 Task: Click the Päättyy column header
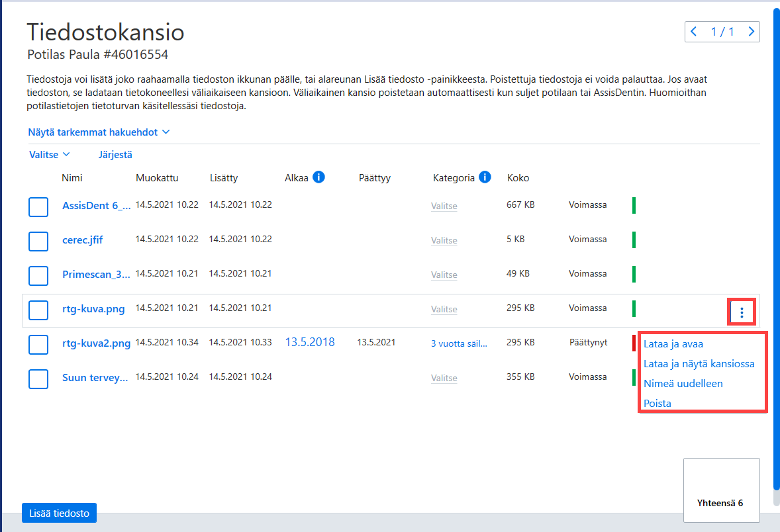pyautogui.click(x=375, y=178)
